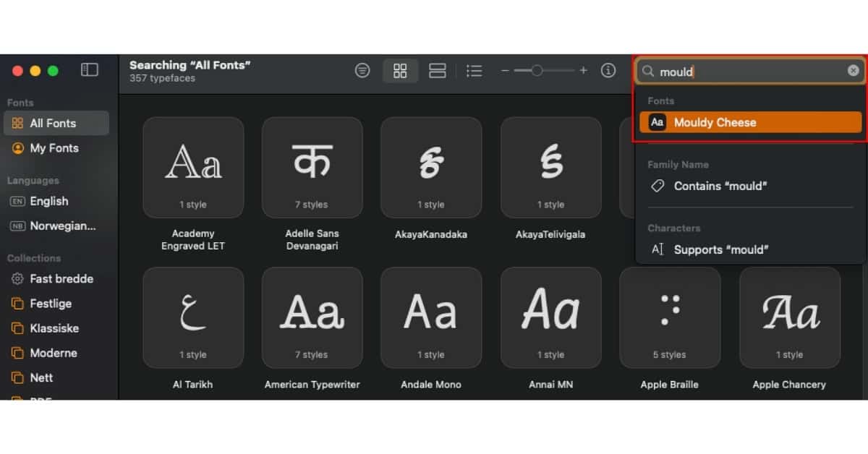Viewport: 868px width, 454px height.
Task: Increase preview size with the zoom slider
Action: tap(583, 70)
